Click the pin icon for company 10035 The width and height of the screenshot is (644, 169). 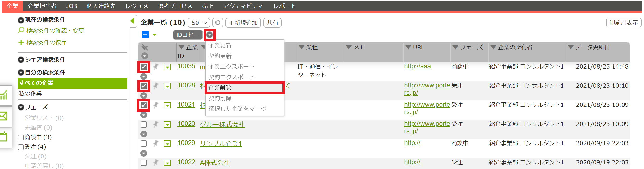pyautogui.click(x=155, y=67)
